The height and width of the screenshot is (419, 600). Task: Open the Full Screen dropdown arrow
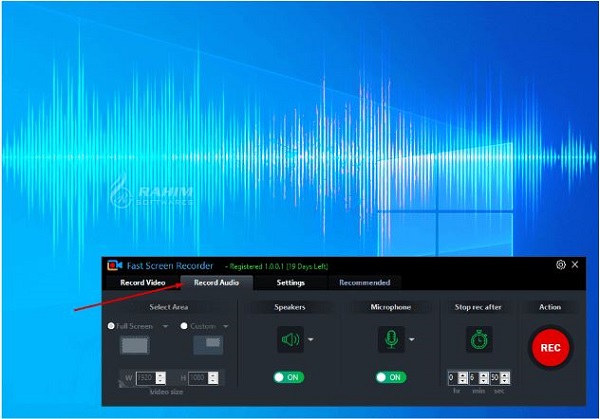pos(165,326)
